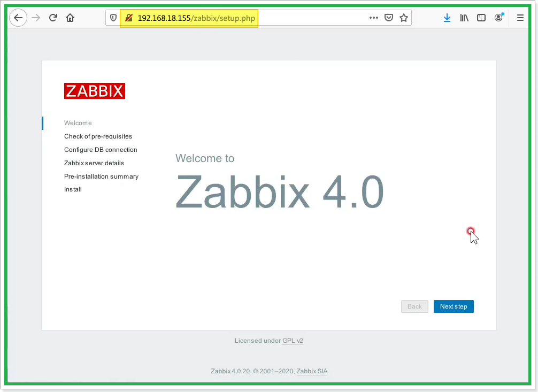
Task: Save page to Pocket
Action: tap(389, 18)
